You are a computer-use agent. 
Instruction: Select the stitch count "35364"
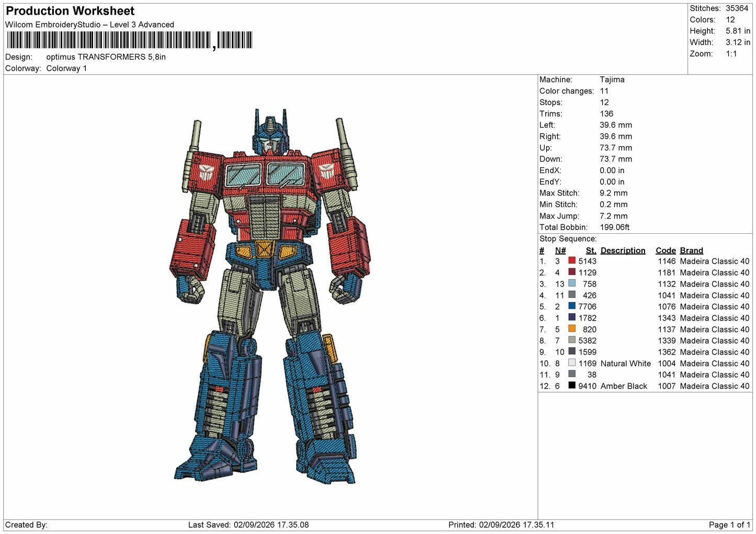737,8
